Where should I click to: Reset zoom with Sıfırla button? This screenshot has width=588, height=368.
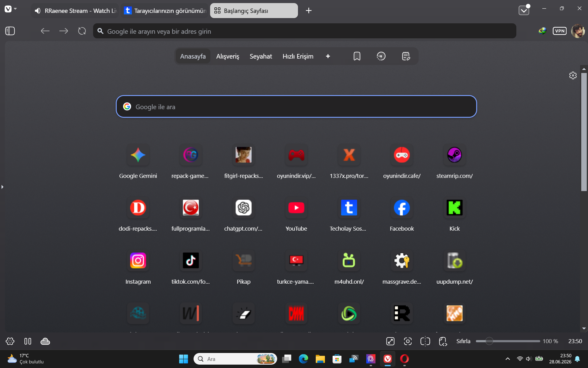click(x=463, y=341)
